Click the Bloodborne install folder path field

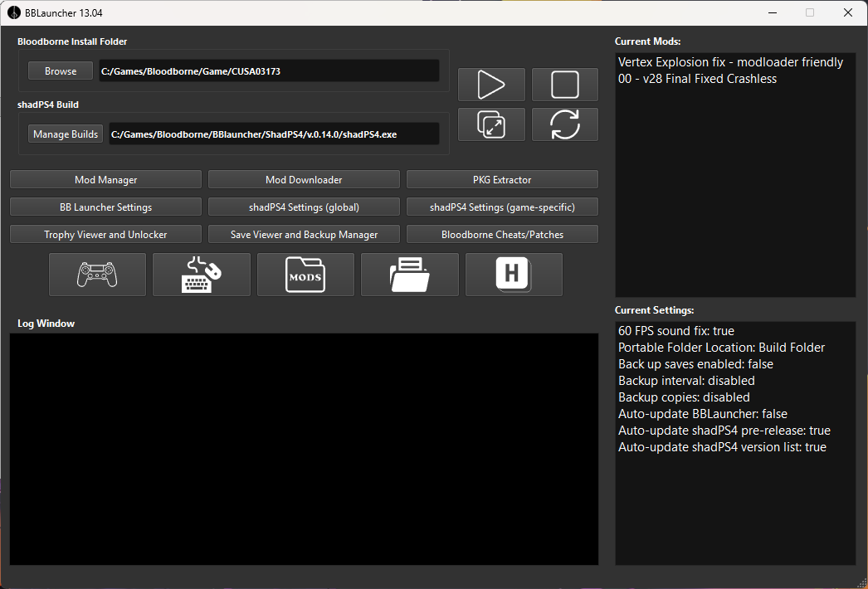[x=269, y=71]
